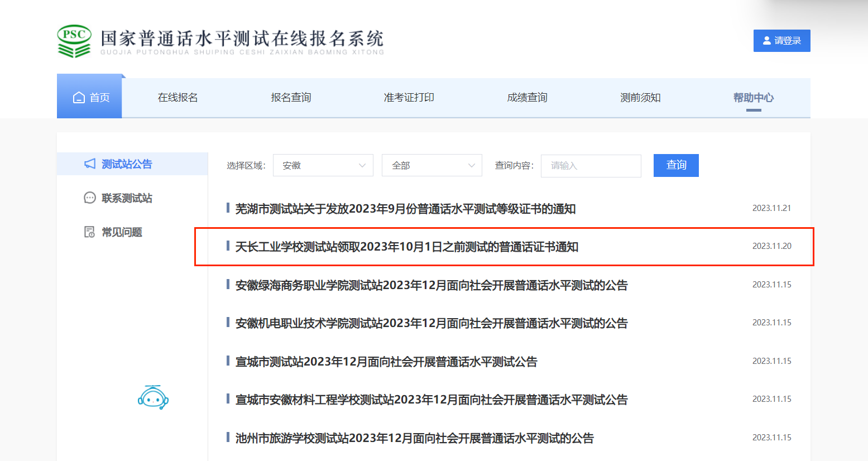Select 测试站公告 in sidebar
868x461 pixels.
(132, 164)
